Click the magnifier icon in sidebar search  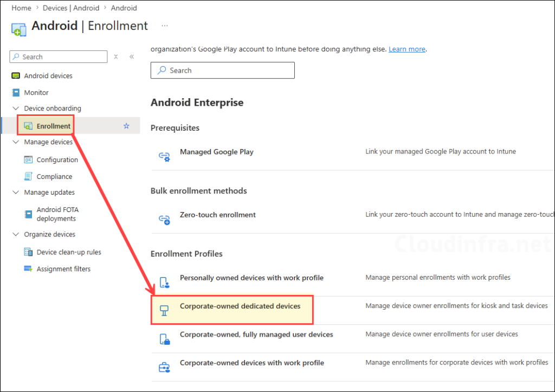click(x=16, y=56)
